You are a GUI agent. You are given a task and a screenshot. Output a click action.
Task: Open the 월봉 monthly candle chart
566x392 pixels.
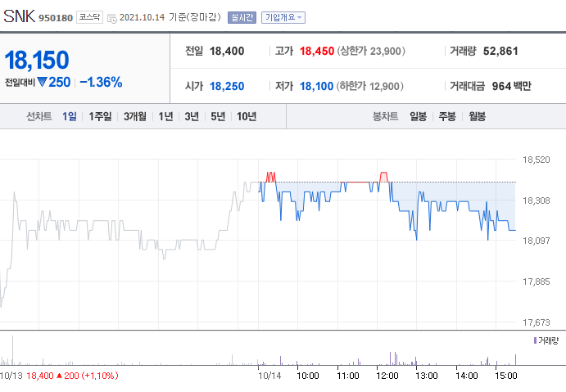477,116
